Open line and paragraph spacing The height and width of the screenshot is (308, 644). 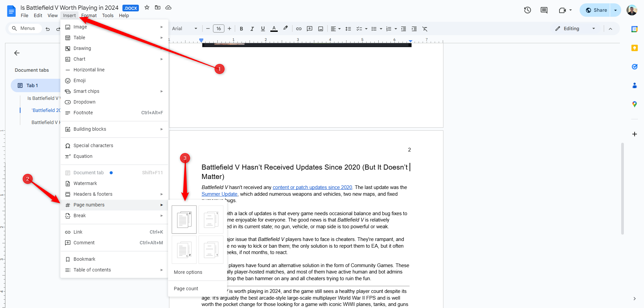click(x=348, y=29)
